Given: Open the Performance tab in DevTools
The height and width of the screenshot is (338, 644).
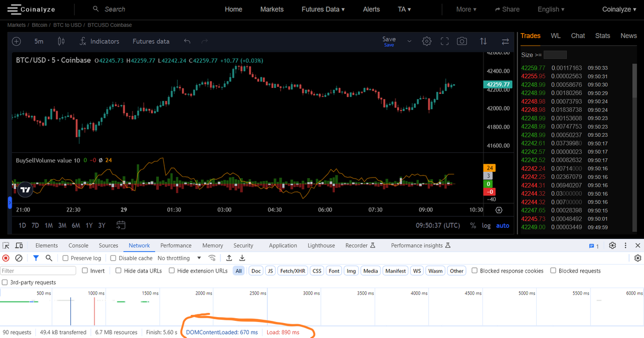Looking at the screenshot, I should tap(176, 246).
